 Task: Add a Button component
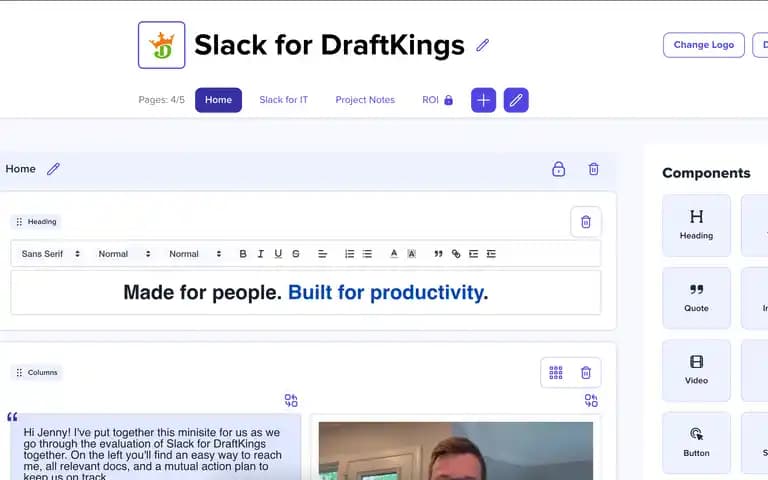pos(696,443)
